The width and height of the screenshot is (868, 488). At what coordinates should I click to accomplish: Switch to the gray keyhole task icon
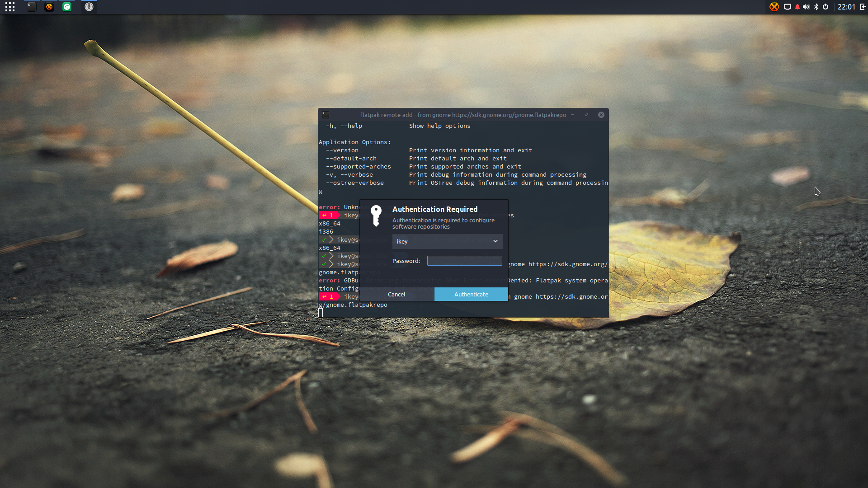pyautogui.click(x=89, y=7)
